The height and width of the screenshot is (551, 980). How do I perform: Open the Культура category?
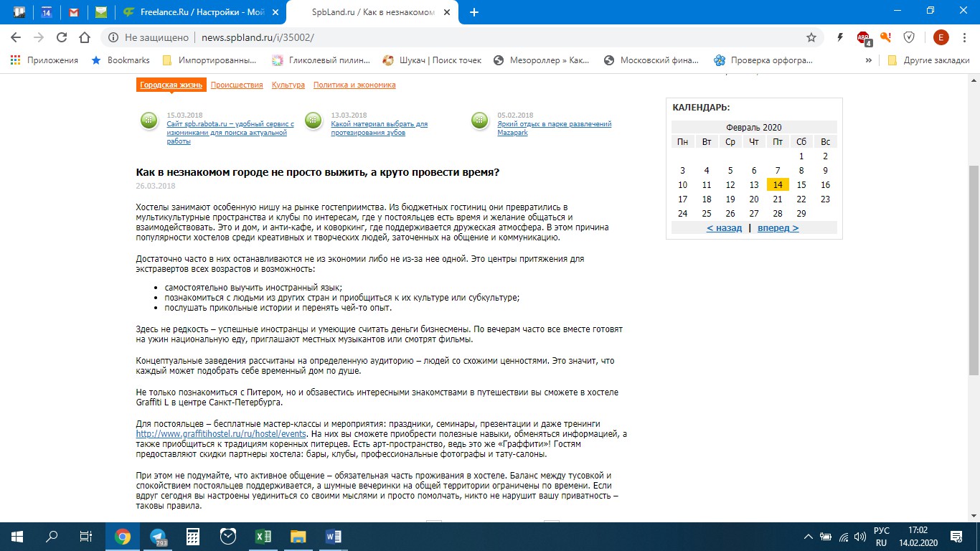pos(288,85)
